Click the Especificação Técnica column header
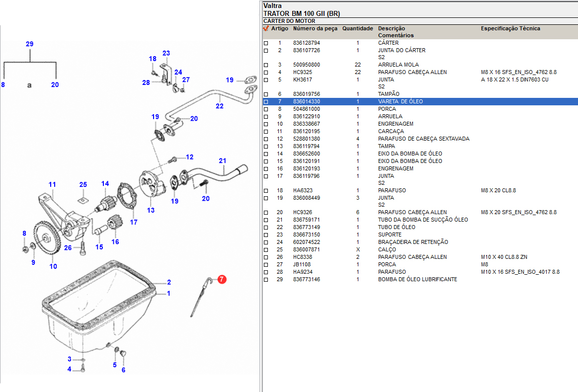Screen dimensions: 578x392 point(510,28)
